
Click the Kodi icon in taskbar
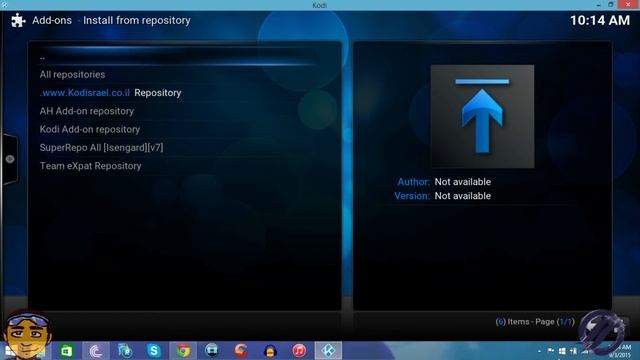coord(328,351)
